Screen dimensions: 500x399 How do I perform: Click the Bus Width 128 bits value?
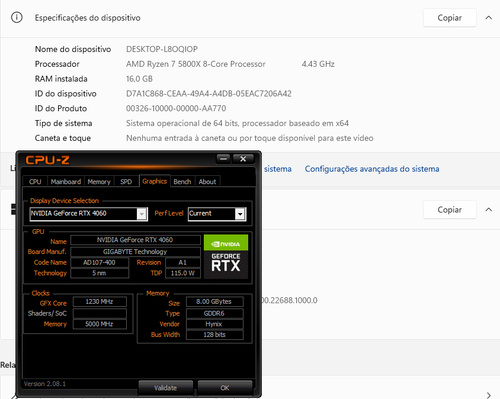(x=214, y=335)
